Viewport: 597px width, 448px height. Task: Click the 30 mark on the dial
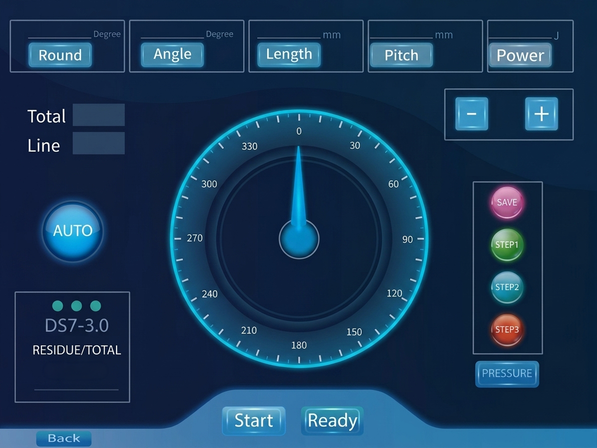click(355, 145)
